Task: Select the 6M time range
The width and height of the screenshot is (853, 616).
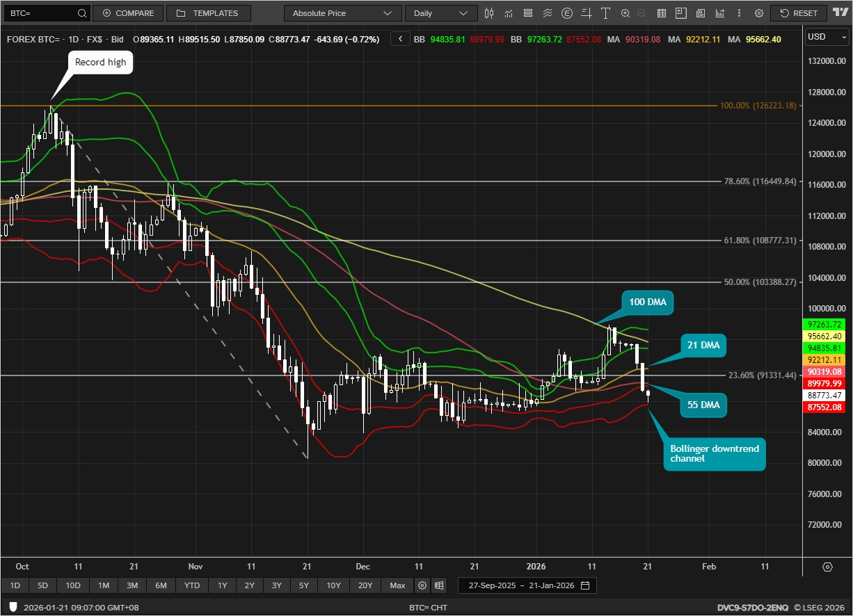Action: pyautogui.click(x=161, y=585)
